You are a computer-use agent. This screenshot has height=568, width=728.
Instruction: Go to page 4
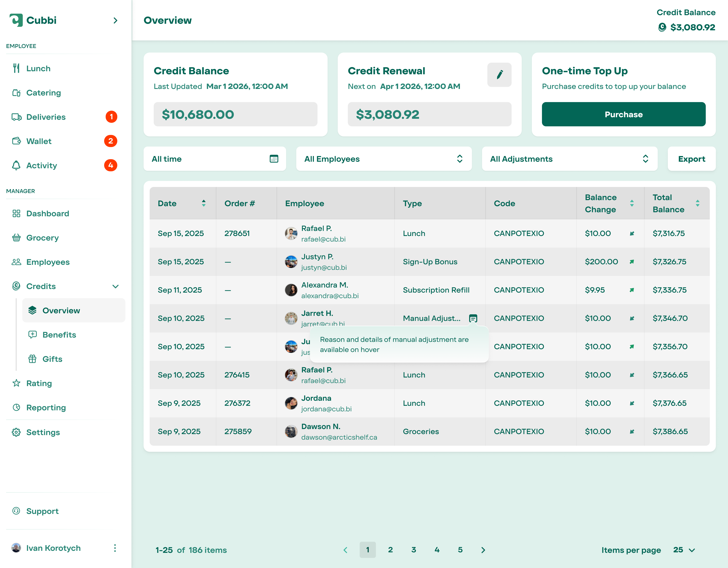pos(437,550)
